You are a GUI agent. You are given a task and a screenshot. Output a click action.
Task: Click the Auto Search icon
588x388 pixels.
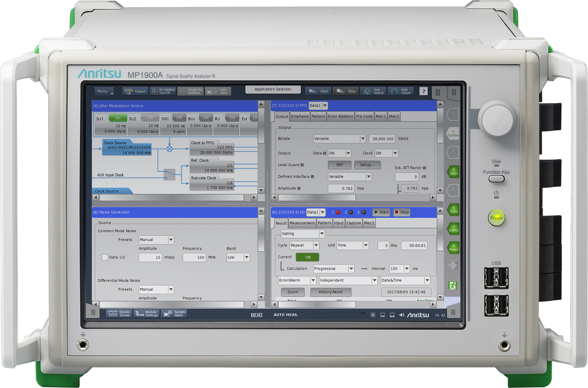pos(373,91)
